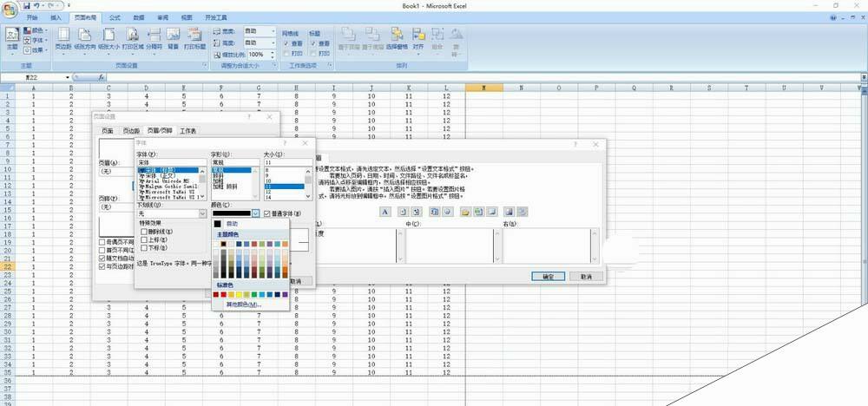Viewport: 868px width, 406px height.
Task: Click the 右 right section text box
Action: 547,246
